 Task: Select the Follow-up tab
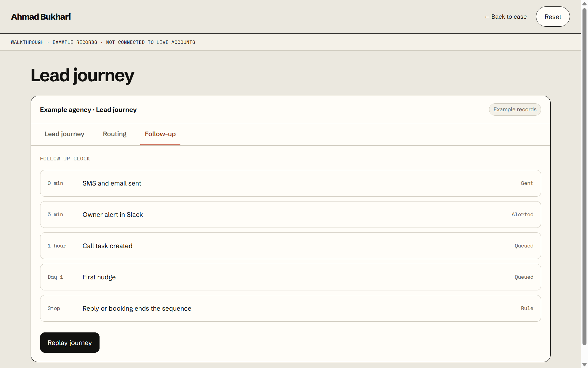pyautogui.click(x=160, y=134)
